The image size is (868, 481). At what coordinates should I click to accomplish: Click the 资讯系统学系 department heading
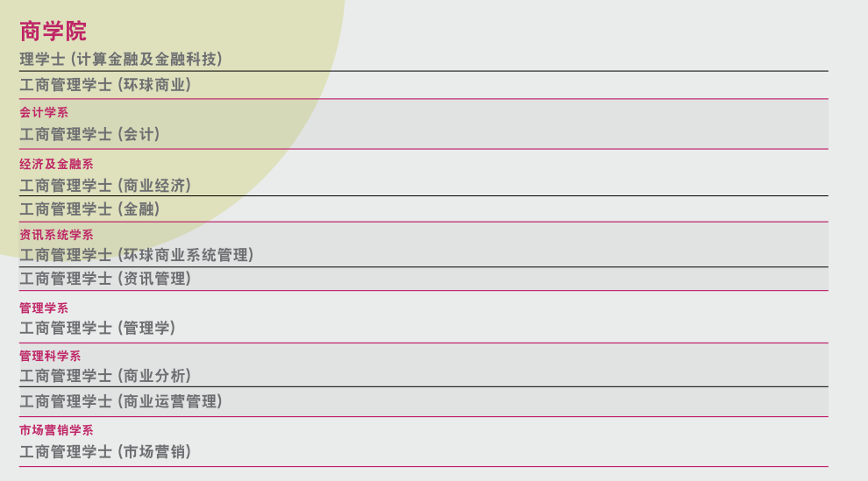[56, 235]
